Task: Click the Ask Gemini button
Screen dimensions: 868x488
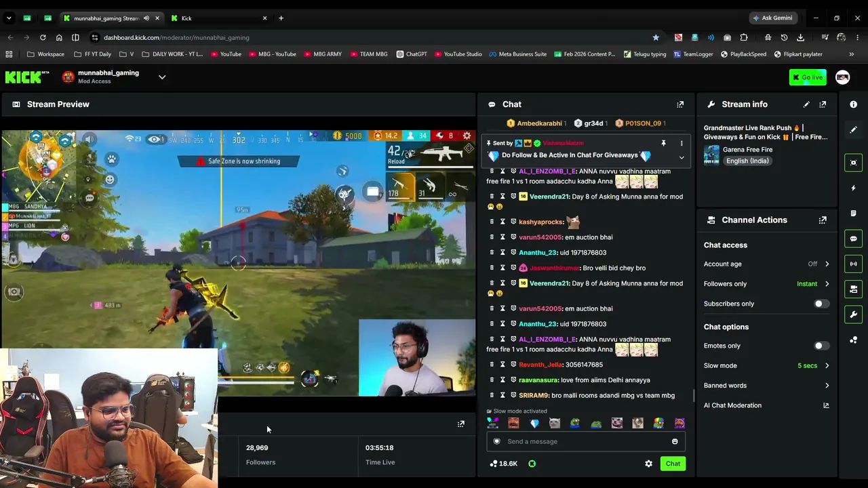Action: (x=772, y=18)
